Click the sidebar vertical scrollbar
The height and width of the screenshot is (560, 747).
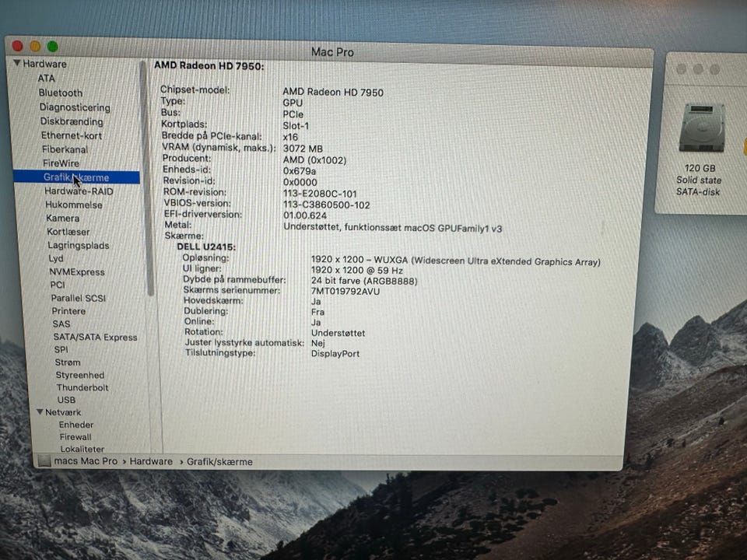[146, 179]
